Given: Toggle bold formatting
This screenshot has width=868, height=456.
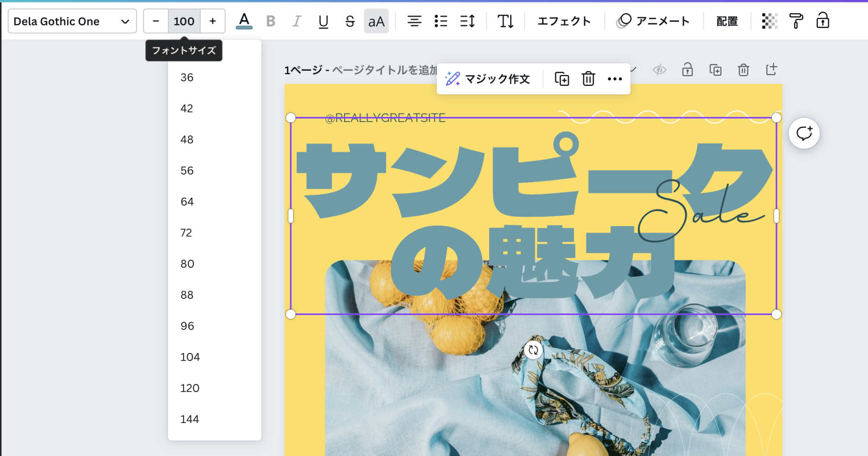Looking at the screenshot, I should [270, 21].
